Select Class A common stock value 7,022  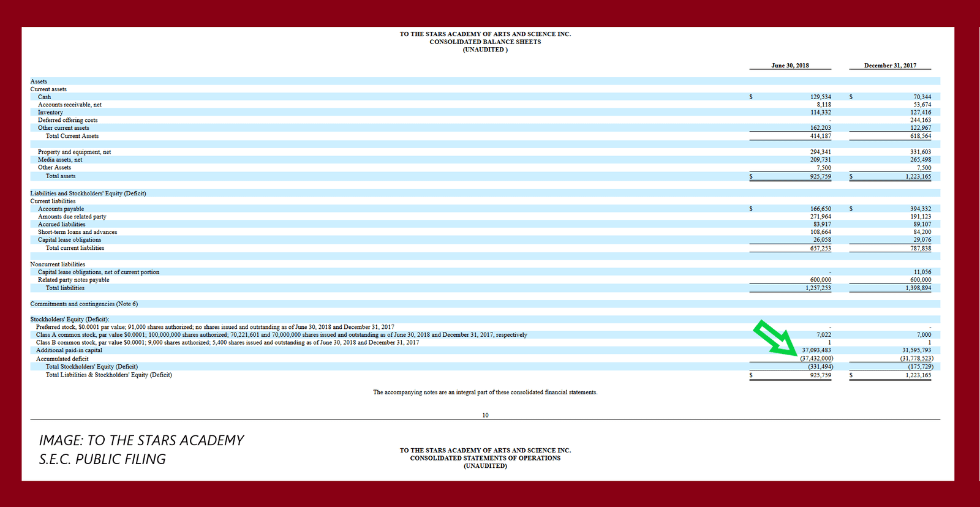(824, 335)
